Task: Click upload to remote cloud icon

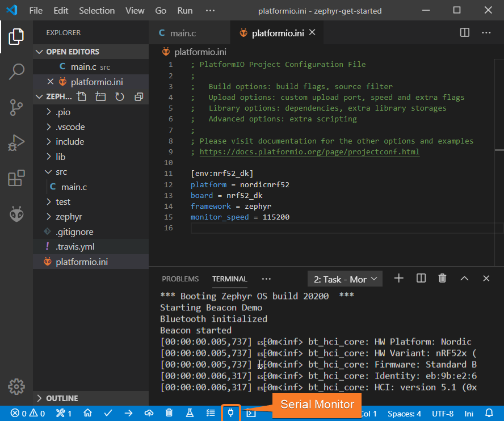Action: (x=149, y=413)
